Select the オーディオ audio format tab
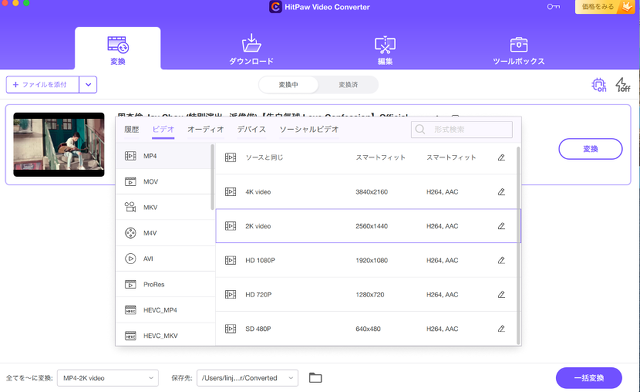Image resolution: width=640 pixels, height=392 pixels. (205, 129)
